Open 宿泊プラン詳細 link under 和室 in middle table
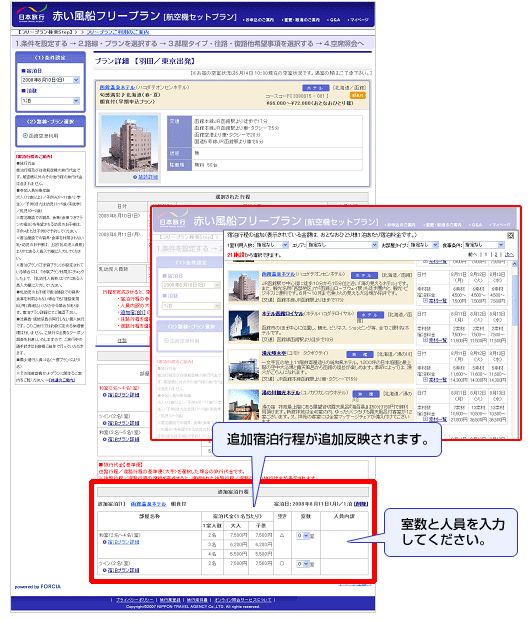 pyautogui.click(x=123, y=395)
